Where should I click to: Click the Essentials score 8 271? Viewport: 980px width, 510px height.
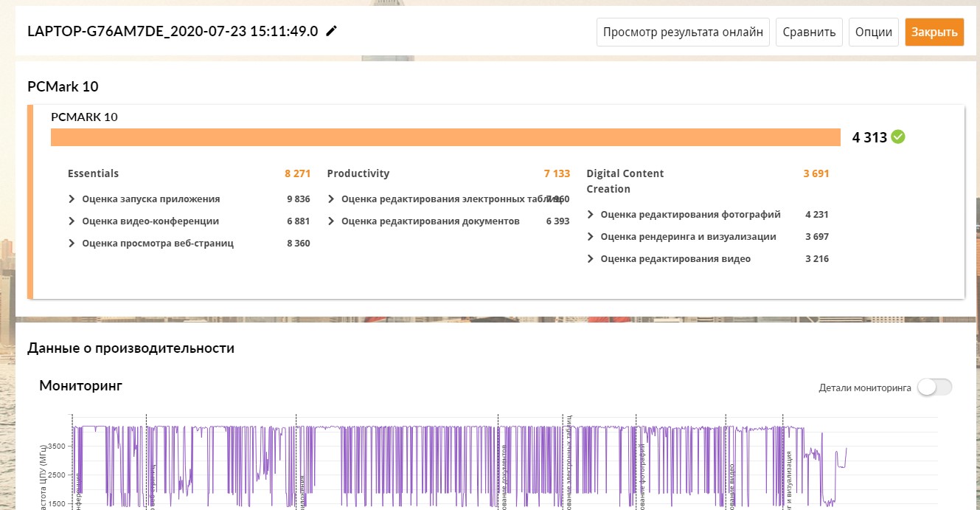point(297,174)
